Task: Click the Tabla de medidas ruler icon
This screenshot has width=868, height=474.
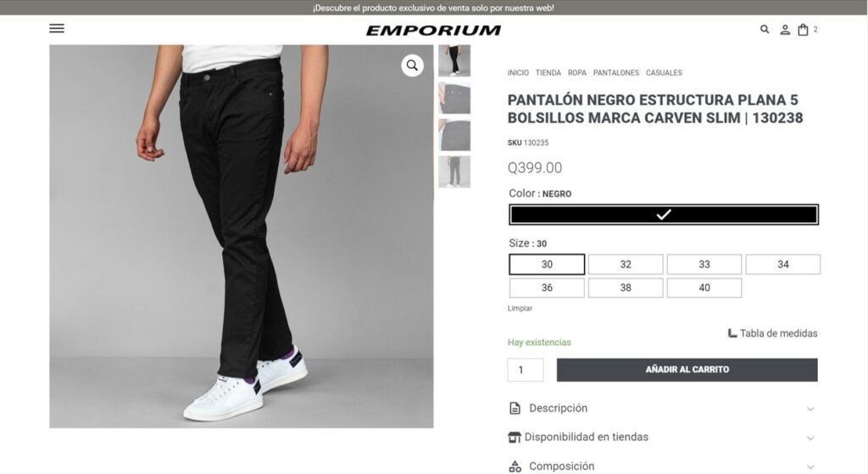Action: pyautogui.click(x=732, y=333)
